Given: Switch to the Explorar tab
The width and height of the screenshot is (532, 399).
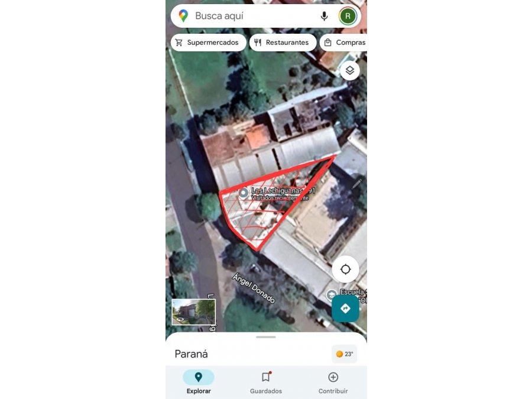Looking at the screenshot, I should coord(199,382).
